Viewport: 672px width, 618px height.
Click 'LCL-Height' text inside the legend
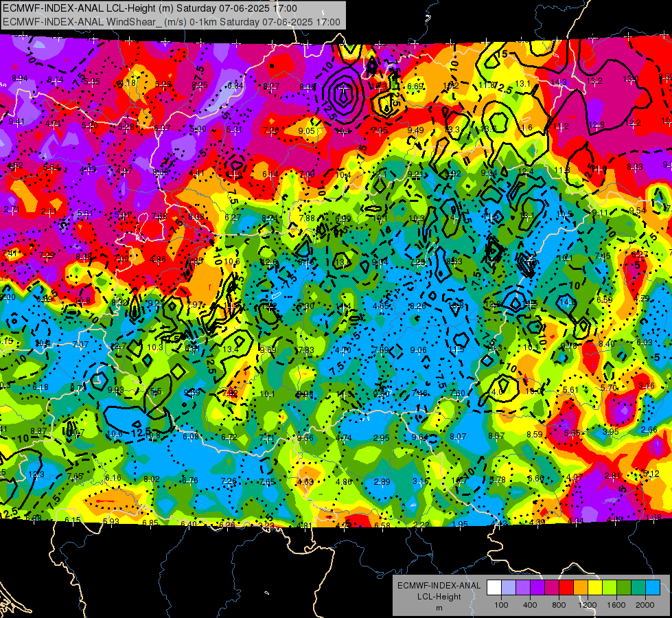coord(439,597)
